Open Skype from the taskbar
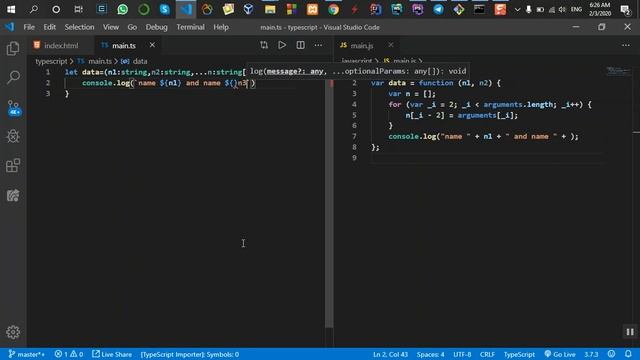This screenshot has height=360, width=640. click(164, 9)
